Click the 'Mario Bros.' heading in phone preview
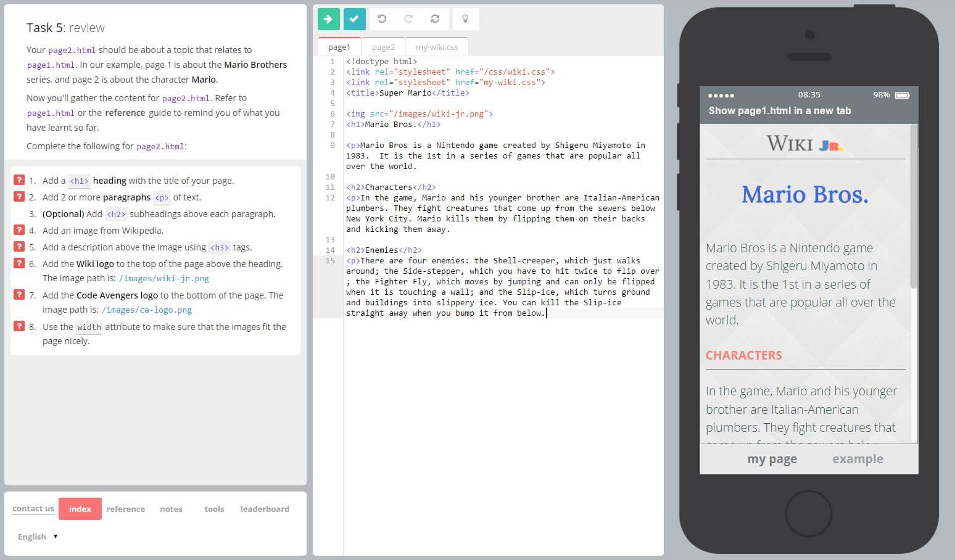Viewport: 955px width, 560px height. pos(804,194)
